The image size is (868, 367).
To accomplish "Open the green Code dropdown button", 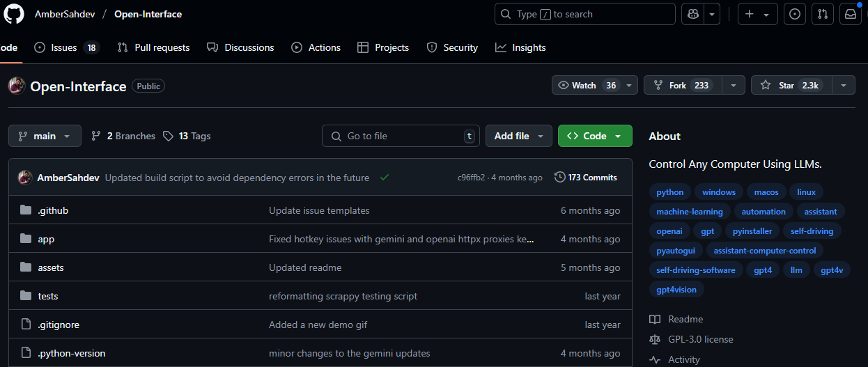I will click(x=595, y=136).
